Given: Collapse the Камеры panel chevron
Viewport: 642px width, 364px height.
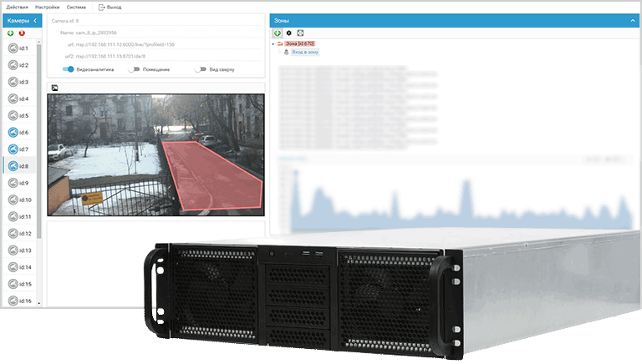Looking at the screenshot, I should point(34,19).
